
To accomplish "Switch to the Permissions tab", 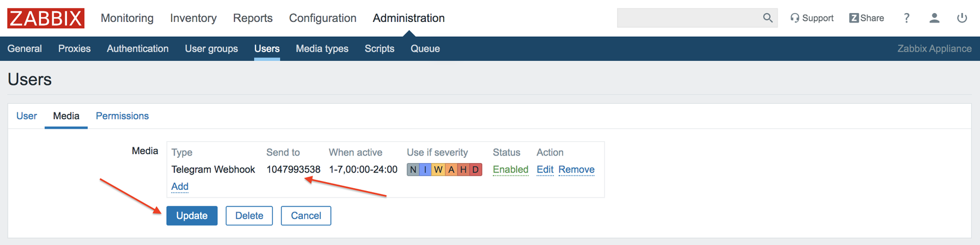I will (122, 116).
